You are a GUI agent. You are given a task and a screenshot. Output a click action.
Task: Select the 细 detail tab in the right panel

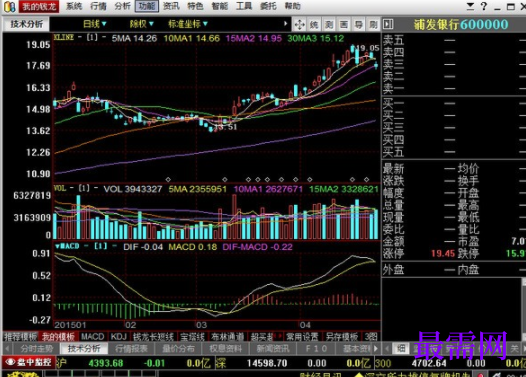click(401, 348)
